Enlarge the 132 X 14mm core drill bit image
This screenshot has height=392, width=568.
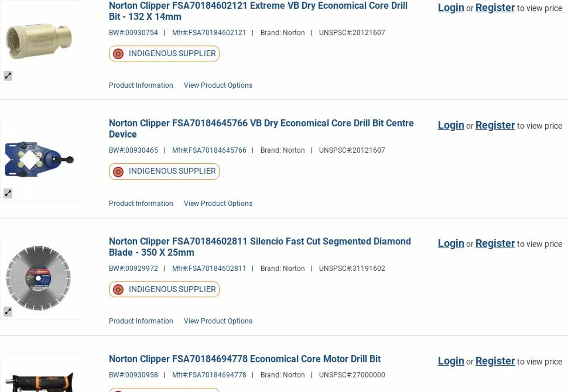point(8,76)
